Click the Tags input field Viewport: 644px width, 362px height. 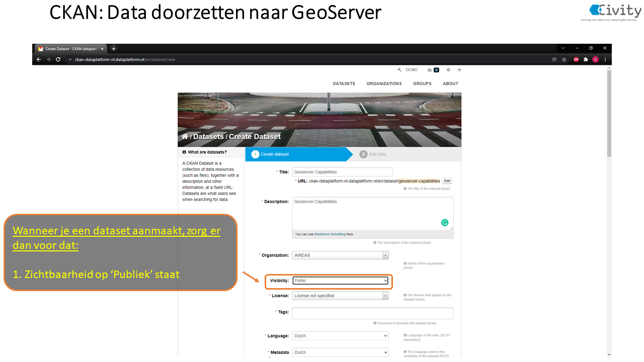click(x=372, y=313)
